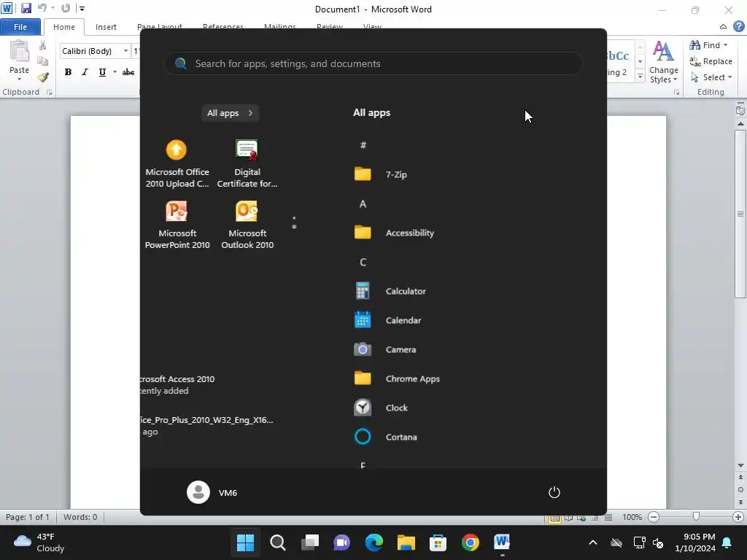
Task: Open Calendar from the apps list
Action: [403, 320]
